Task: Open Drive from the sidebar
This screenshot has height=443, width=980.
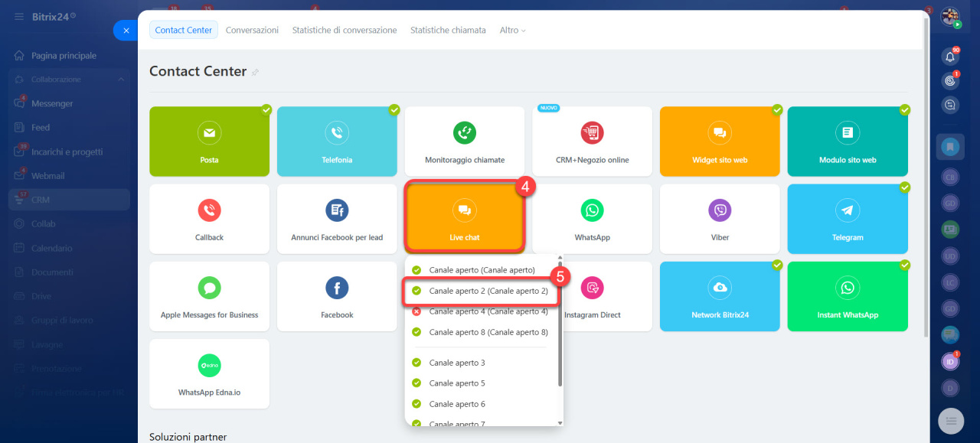Action: [41, 296]
